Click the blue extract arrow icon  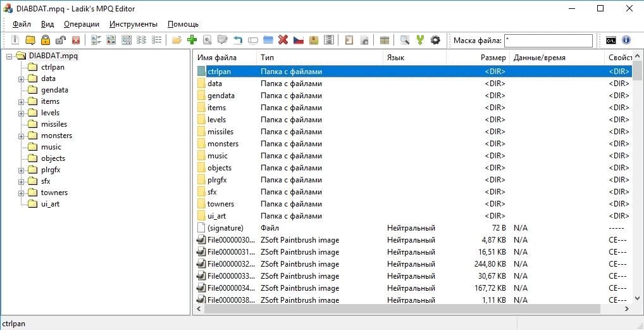tap(237, 40)
